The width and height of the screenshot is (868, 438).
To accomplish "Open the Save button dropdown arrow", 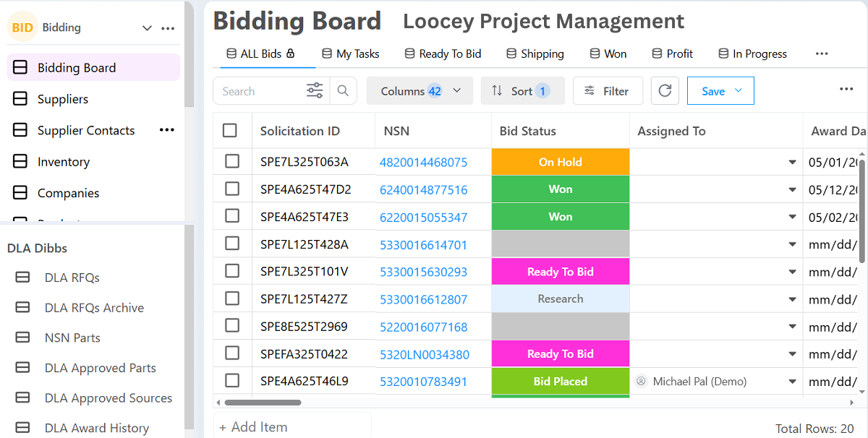I will (738, 91).
